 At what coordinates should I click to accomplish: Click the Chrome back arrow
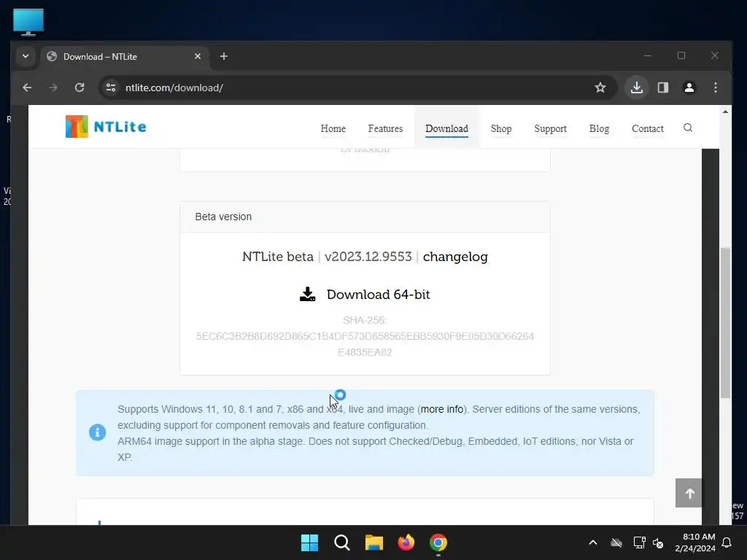(27, 87)
